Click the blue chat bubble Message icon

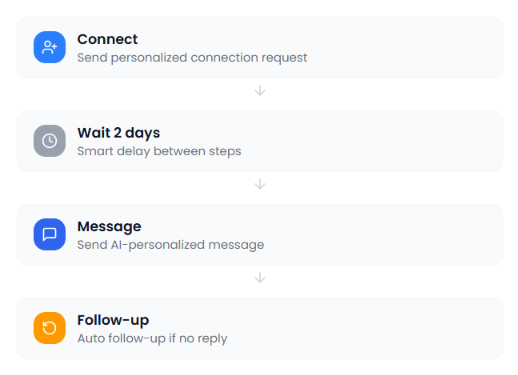pyautogui.click(x=49, y=234)
